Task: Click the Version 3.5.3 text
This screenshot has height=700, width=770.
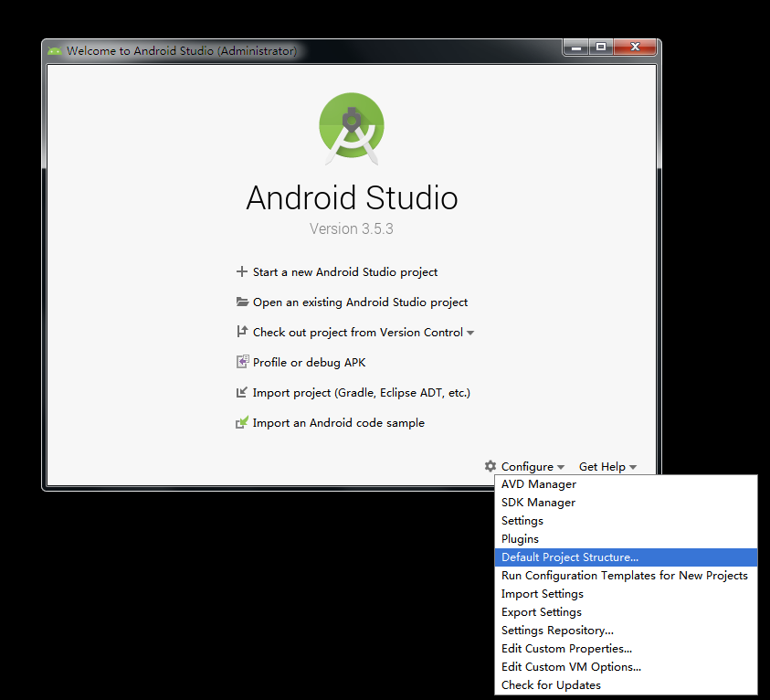Action: (351, 228)
